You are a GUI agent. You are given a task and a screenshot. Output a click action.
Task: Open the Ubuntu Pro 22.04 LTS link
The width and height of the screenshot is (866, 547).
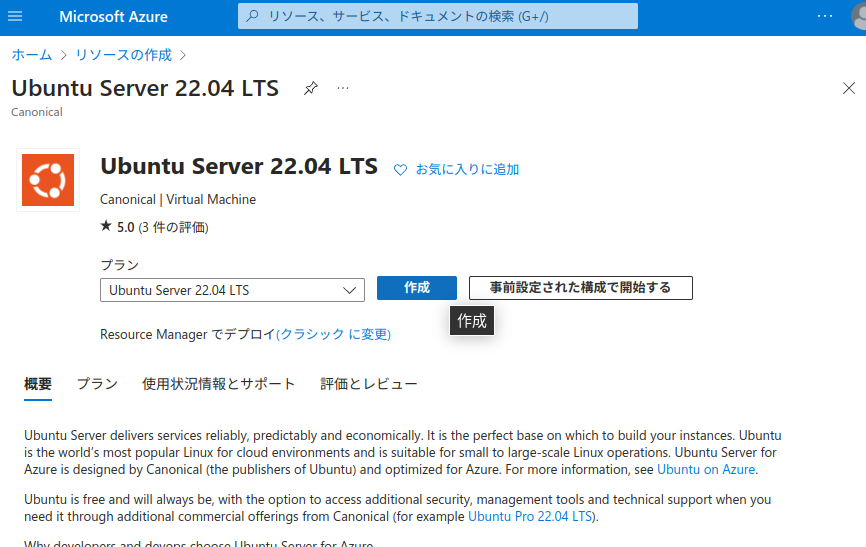pos(530,517)
